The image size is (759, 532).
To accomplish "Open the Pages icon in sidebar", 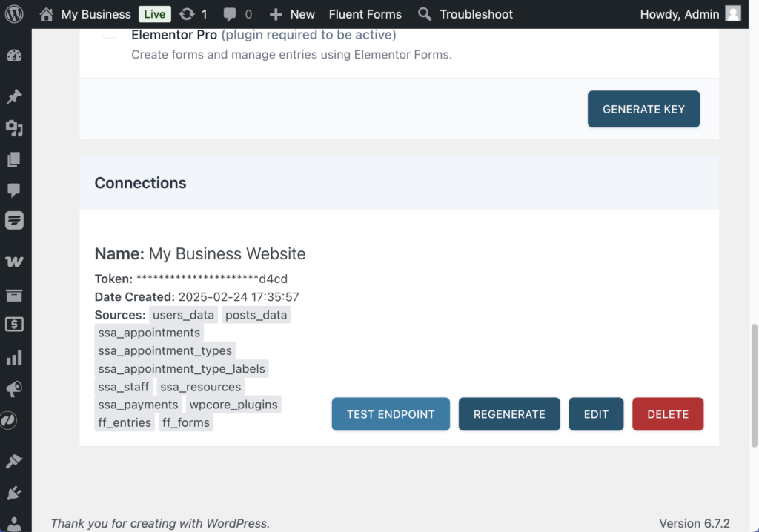I will coord(14,159).
